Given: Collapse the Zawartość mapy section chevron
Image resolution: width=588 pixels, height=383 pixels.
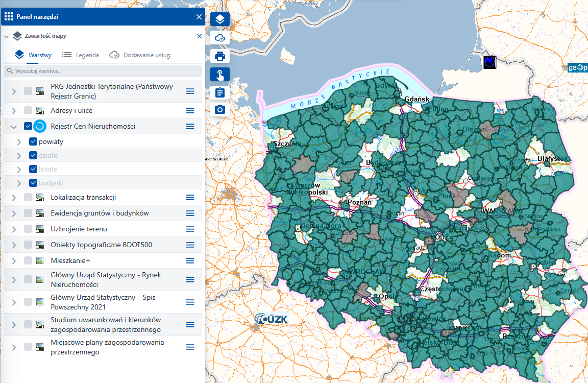Looking at the screenshot, I should (7, 37).
